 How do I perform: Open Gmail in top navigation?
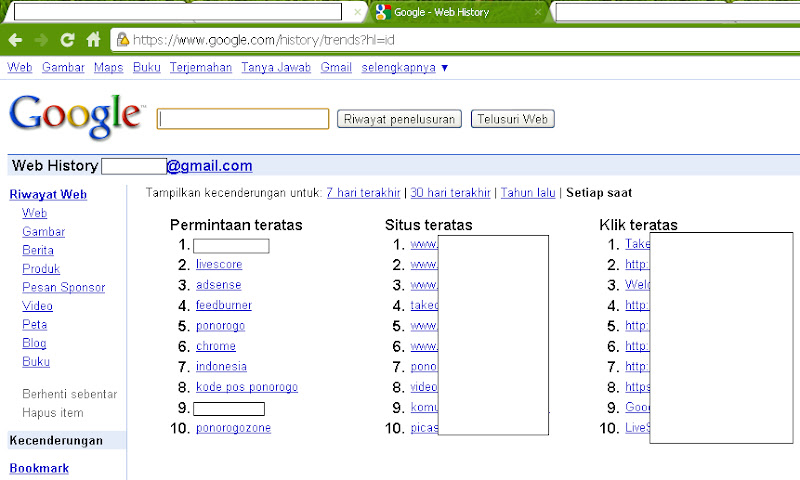coord(336,67)
